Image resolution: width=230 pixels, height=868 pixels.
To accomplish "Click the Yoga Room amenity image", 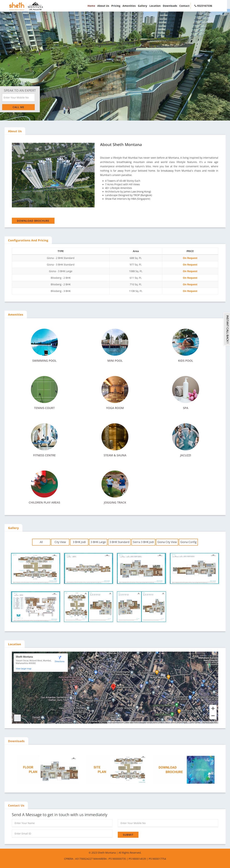I will (115, 389).
